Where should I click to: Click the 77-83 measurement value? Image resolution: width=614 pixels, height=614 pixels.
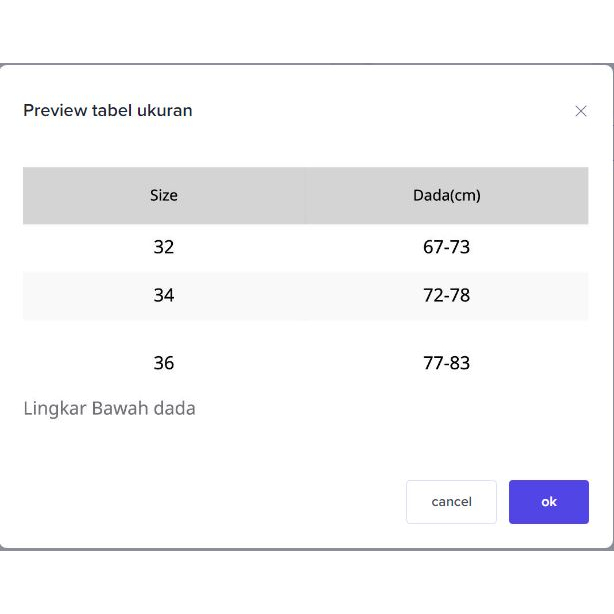coord(446,363)
